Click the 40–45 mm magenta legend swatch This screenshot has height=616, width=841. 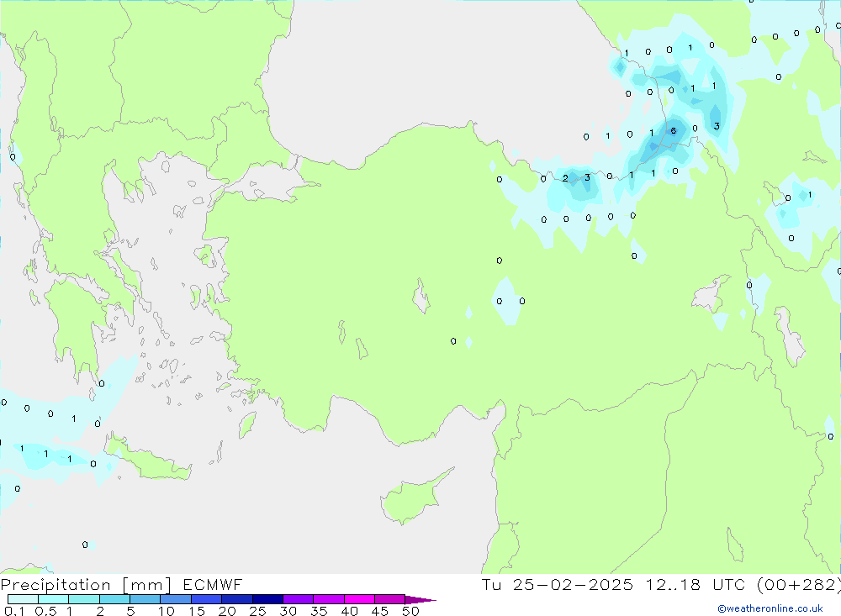pos(359,599)
